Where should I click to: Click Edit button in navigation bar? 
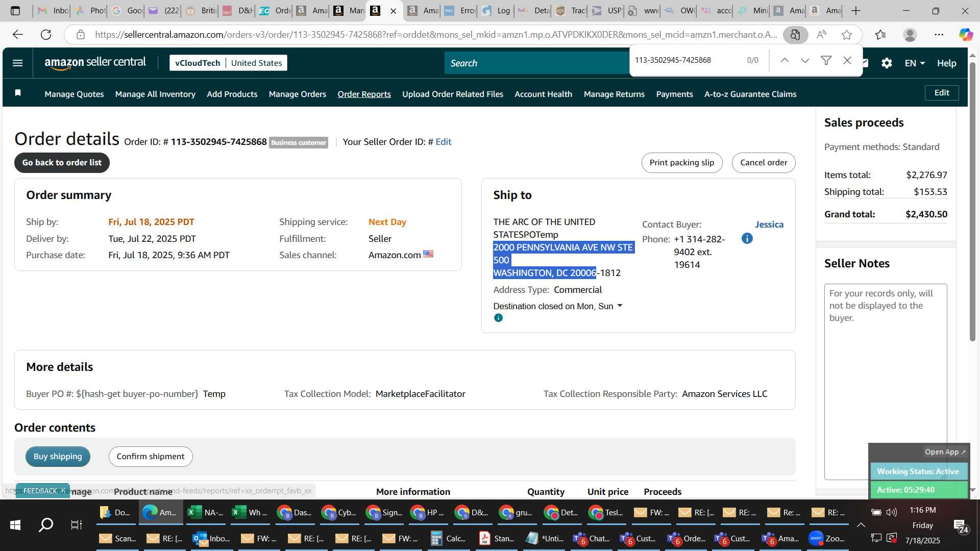(941, 93)
